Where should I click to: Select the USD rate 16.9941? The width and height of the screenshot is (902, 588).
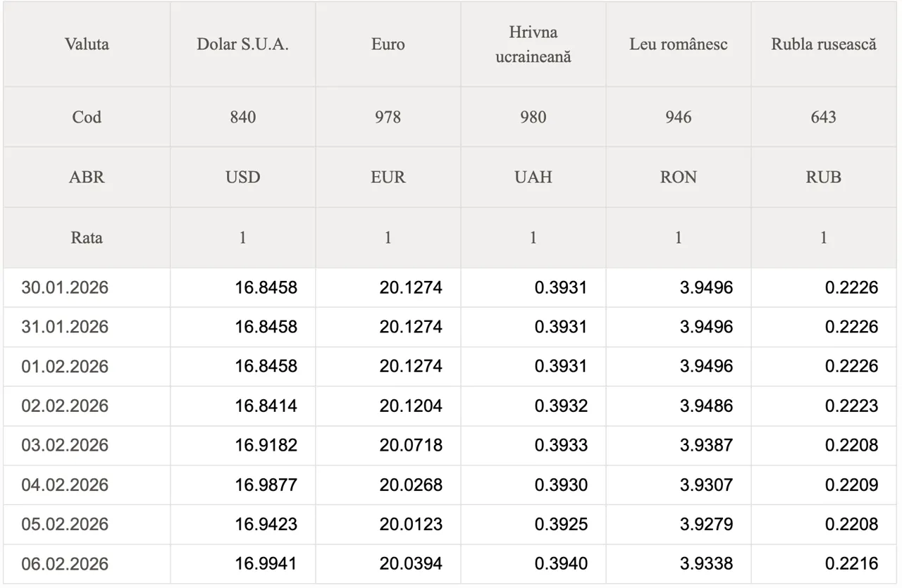266,563
